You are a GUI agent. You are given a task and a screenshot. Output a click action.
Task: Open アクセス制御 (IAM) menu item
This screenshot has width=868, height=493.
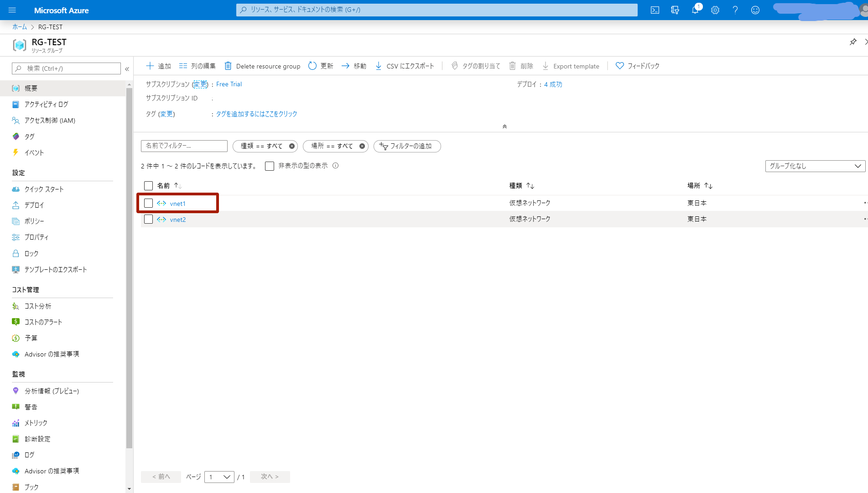click(x=50, y=121)
